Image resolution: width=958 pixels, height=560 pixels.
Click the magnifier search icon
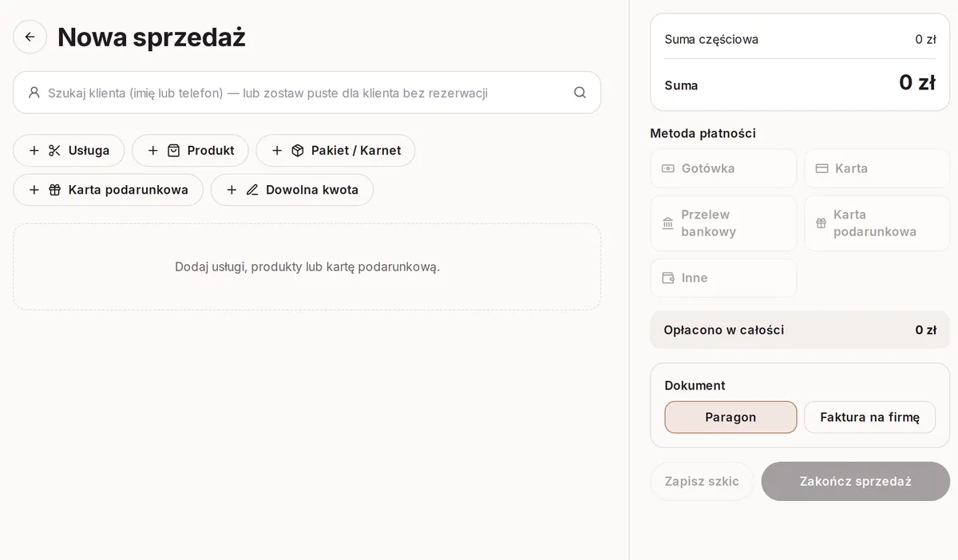click(x=580, y=93)
